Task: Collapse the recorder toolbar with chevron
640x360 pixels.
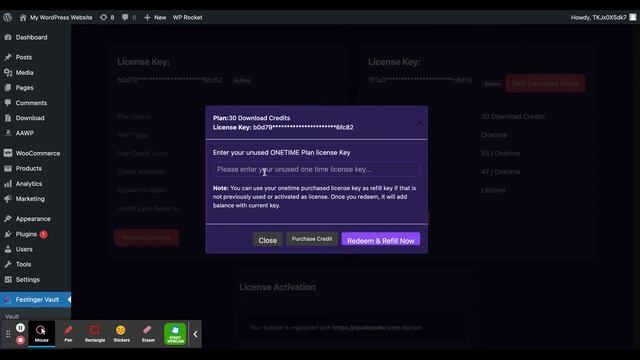Action: 195,334
